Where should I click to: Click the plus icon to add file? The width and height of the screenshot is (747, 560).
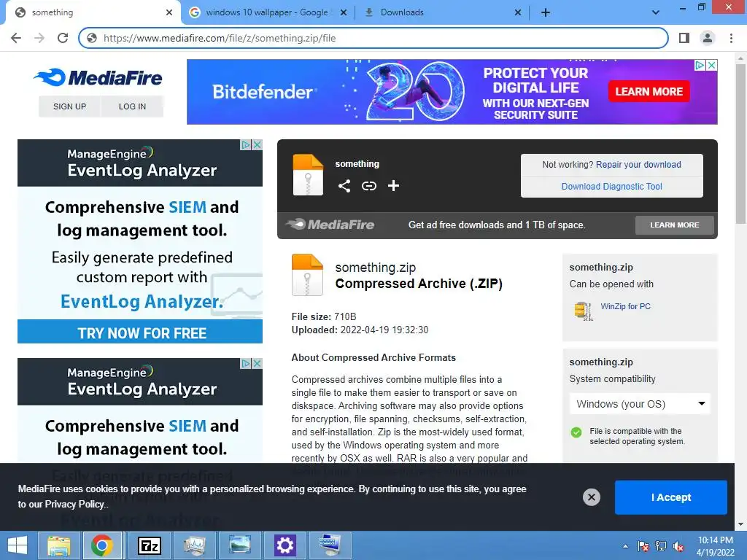coord(393,186)
